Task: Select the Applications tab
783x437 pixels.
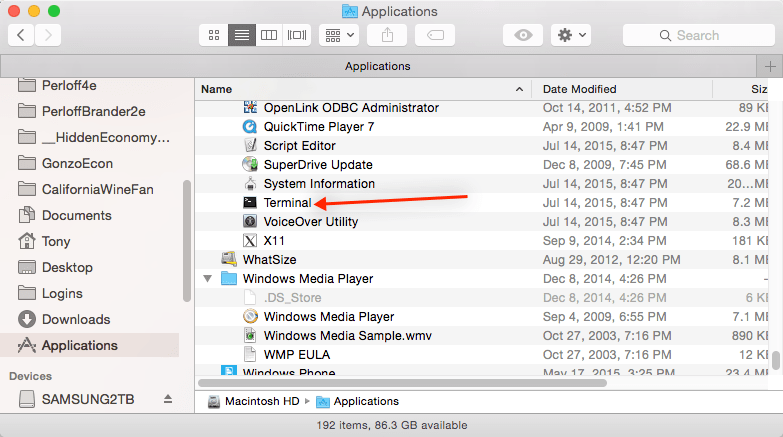Action: [378, 66]
